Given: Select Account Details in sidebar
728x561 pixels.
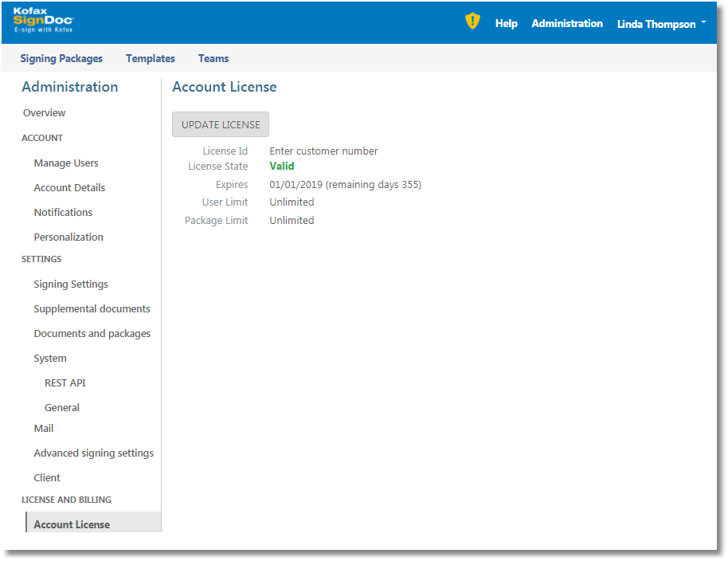Looking at the screenshot, I should (69, 188).
